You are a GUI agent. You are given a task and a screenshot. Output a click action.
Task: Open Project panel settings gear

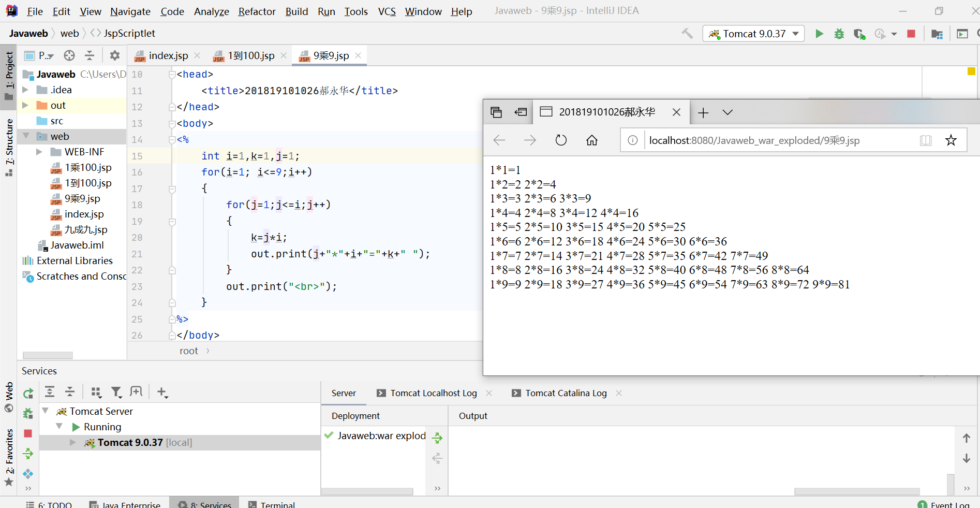click(x=115, y=55)
